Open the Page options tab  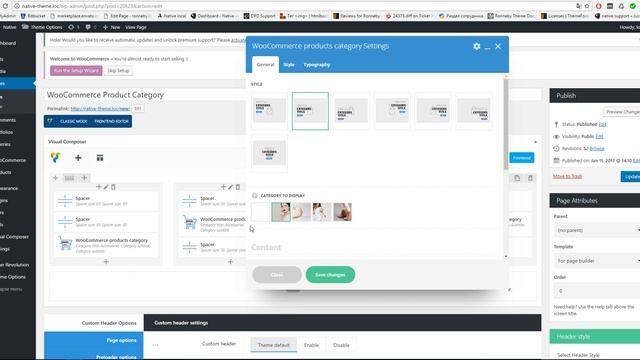[x=93, y=340]
